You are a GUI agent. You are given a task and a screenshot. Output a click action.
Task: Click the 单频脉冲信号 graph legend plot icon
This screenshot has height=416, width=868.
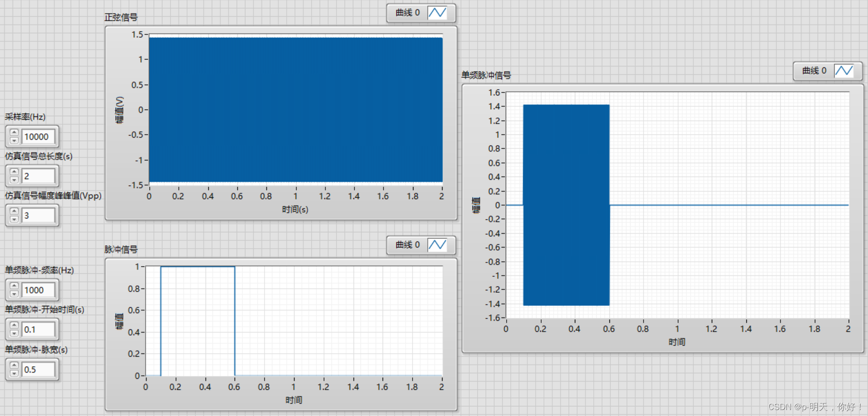[844, 70]
